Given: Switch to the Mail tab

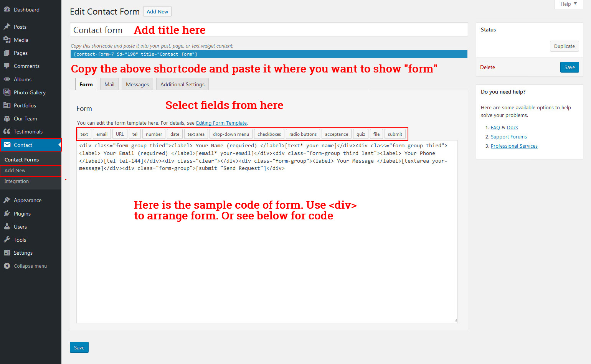Looking at the screenshot, I should click(x=109, y=84).
